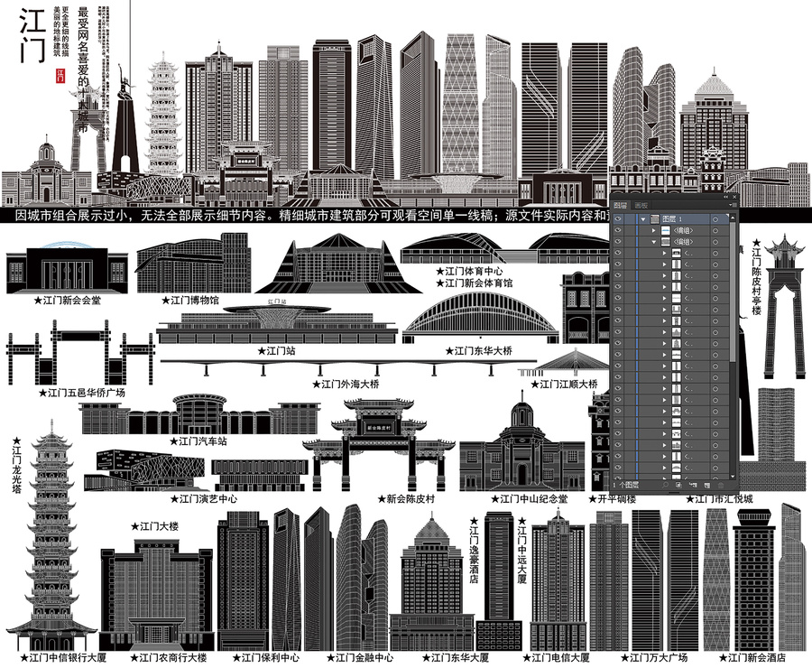
Task: Collapse the 图层 1 layer tree
Action: (x=643, y=219)
